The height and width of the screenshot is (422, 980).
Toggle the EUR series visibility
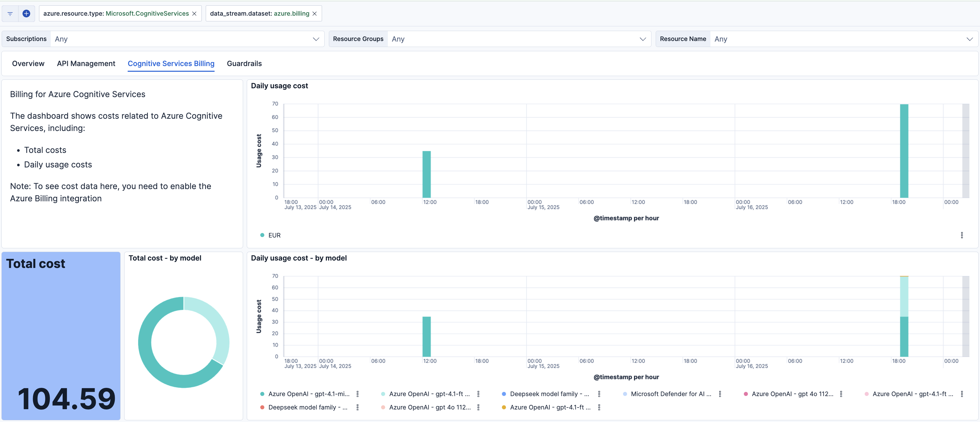click(x=274, y=235)
